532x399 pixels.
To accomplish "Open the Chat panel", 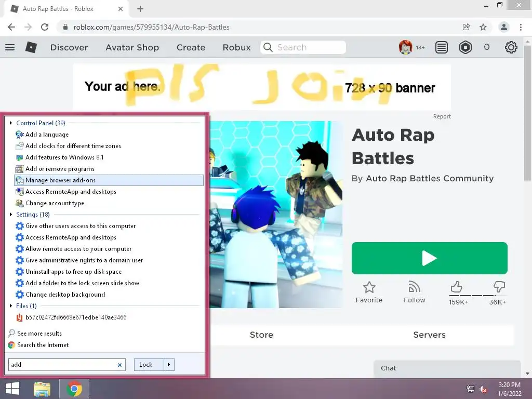I will click(447, 368).
